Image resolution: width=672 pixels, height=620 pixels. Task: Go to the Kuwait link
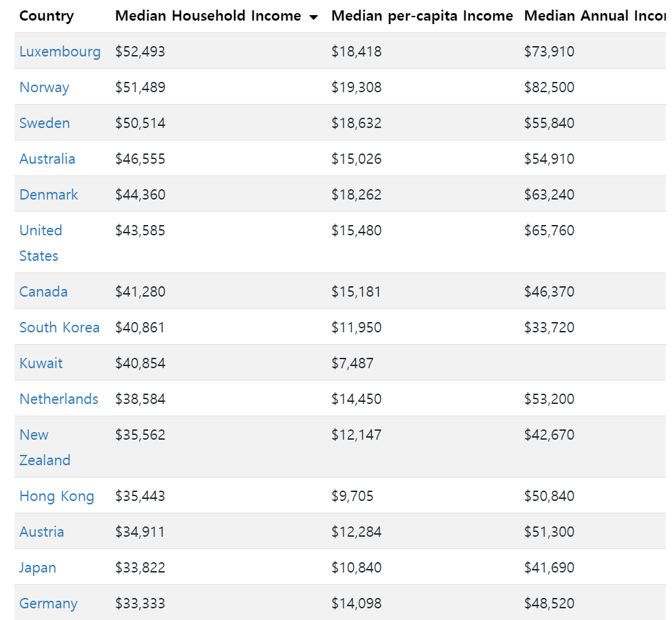41,363
